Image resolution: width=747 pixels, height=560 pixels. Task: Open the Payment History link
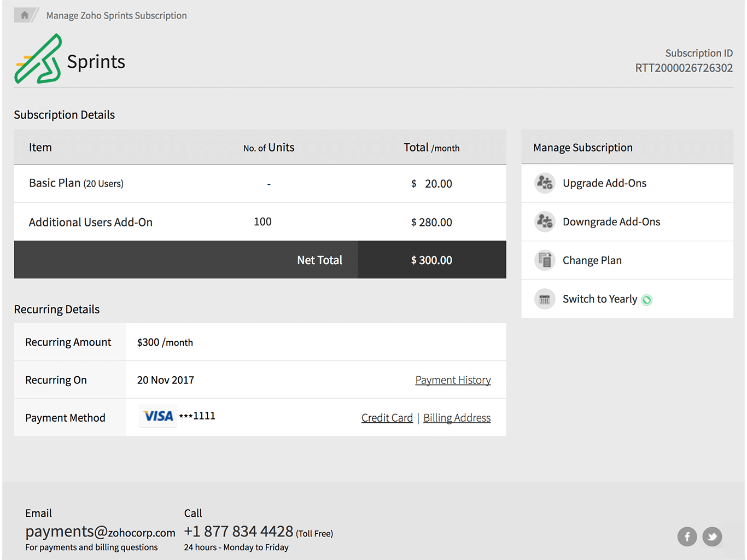click(x=453, y=380)
